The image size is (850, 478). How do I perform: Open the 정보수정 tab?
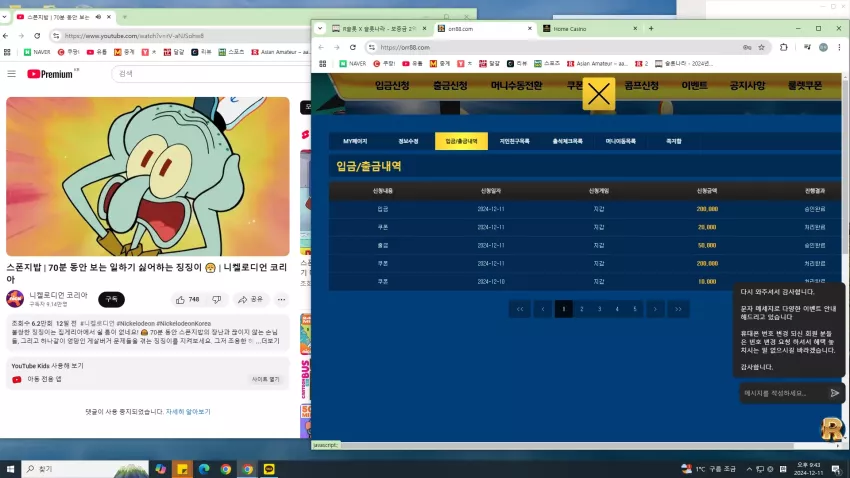click(408, 141)
